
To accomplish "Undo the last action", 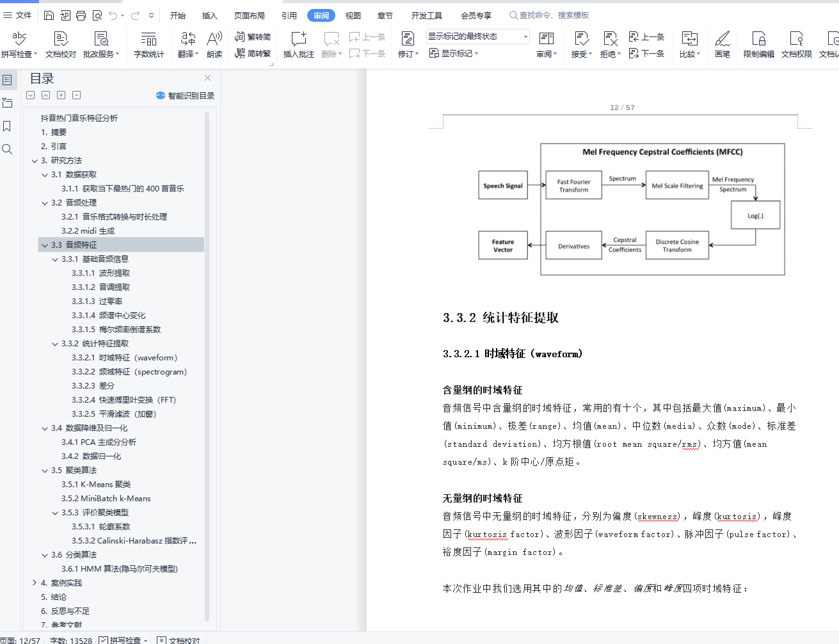I will 113,15.
